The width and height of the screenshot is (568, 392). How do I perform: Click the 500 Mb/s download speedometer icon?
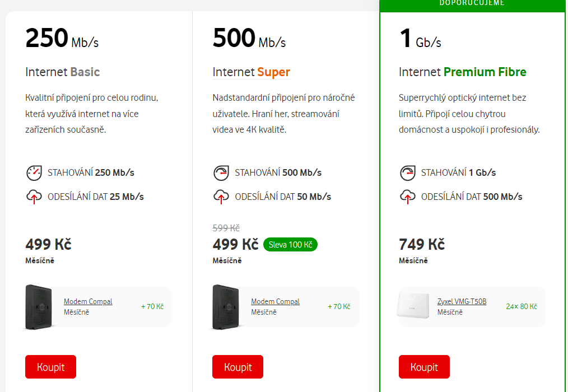click(221, 173)
